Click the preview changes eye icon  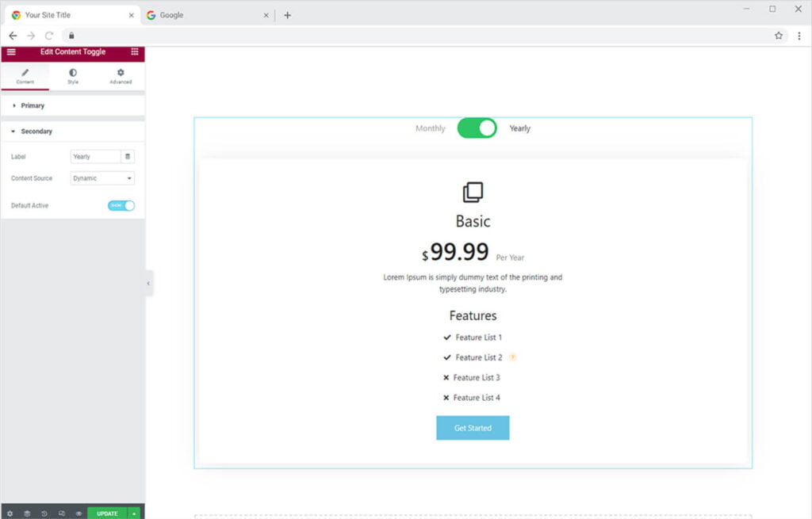point(79,513)
